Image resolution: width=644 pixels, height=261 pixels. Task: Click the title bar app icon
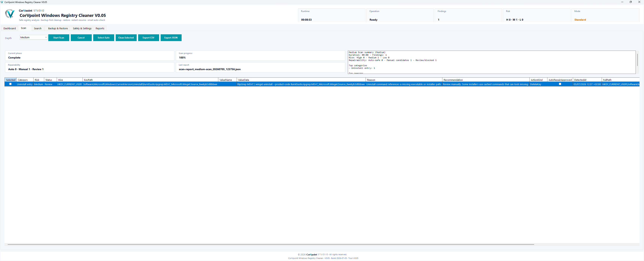(2, 2)
